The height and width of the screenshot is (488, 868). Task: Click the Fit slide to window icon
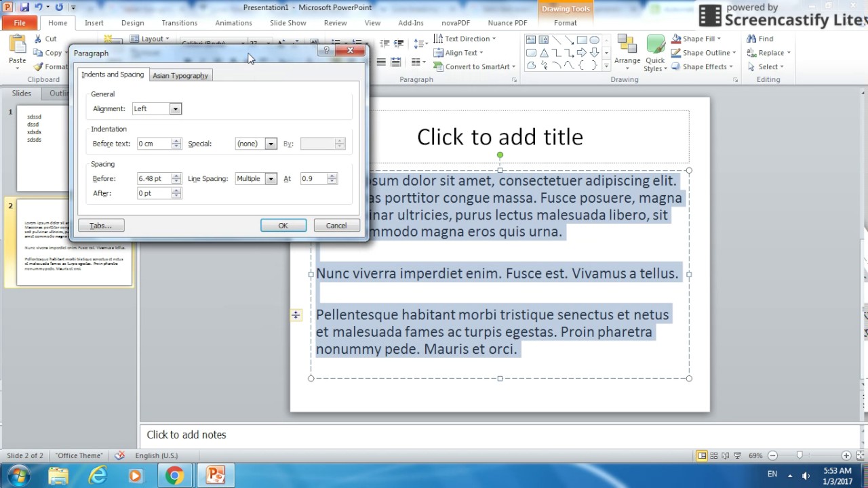coord(860,455)
